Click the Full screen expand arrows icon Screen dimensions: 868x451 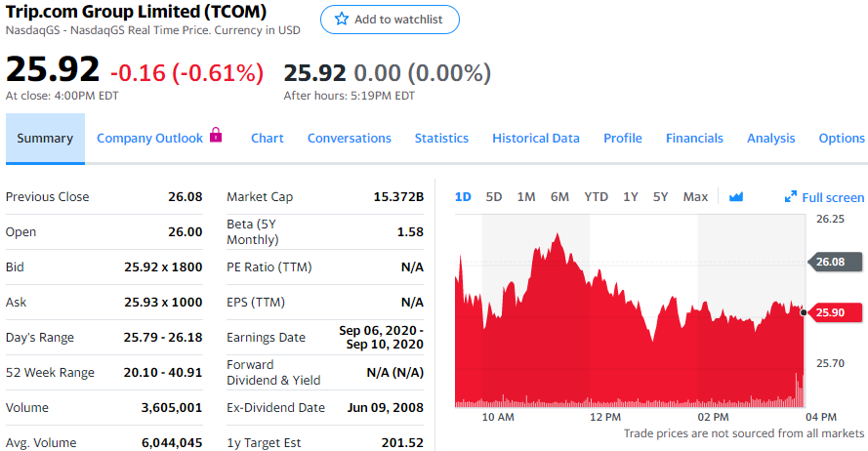791,197
